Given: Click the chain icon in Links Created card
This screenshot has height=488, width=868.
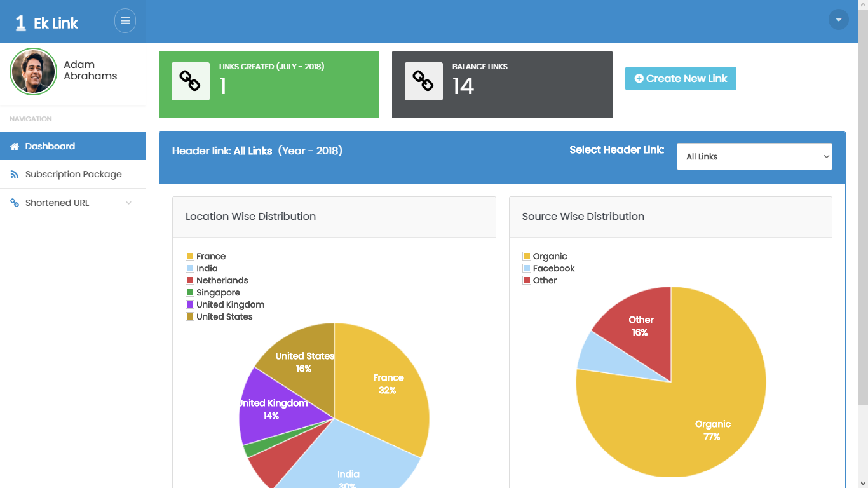Looking at the screenshot, I should click(x=190, y=81).
